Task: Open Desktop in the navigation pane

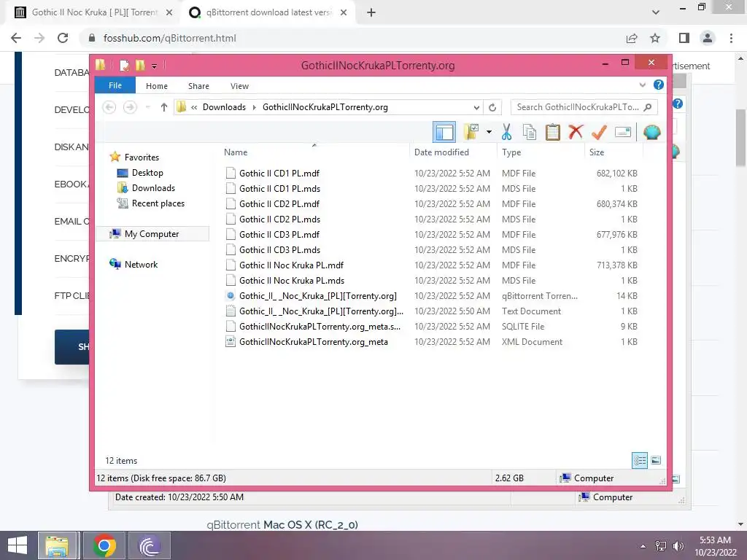Action: tap(147, 173)
